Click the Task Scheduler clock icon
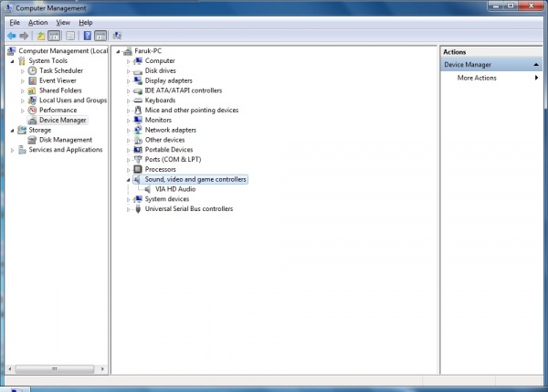Screen dimensions: 548x392 point(32,70)
